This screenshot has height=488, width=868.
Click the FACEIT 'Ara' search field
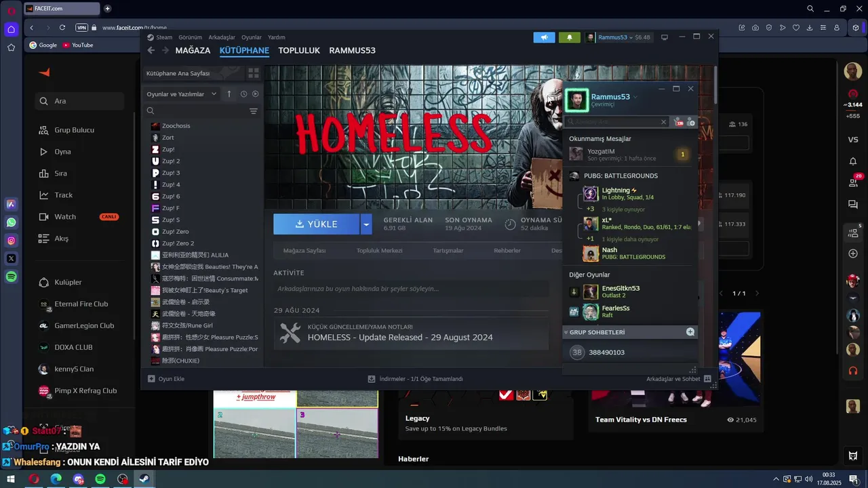80,101
